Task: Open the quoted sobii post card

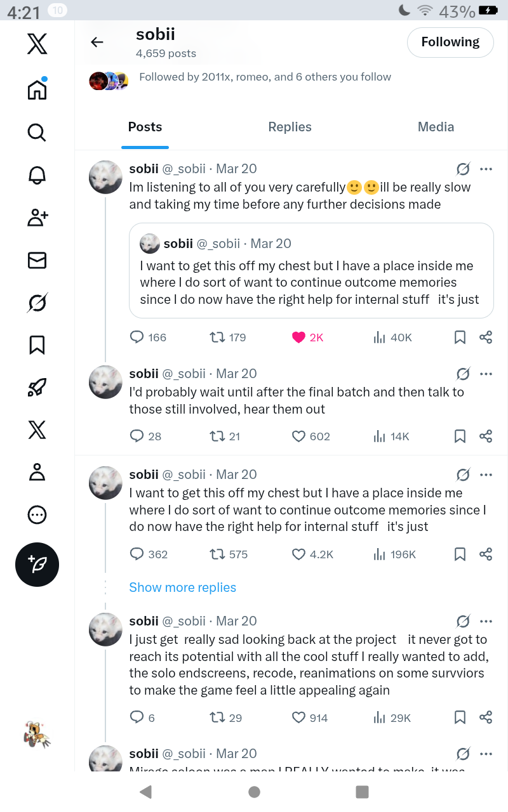Action: (311, 271)
